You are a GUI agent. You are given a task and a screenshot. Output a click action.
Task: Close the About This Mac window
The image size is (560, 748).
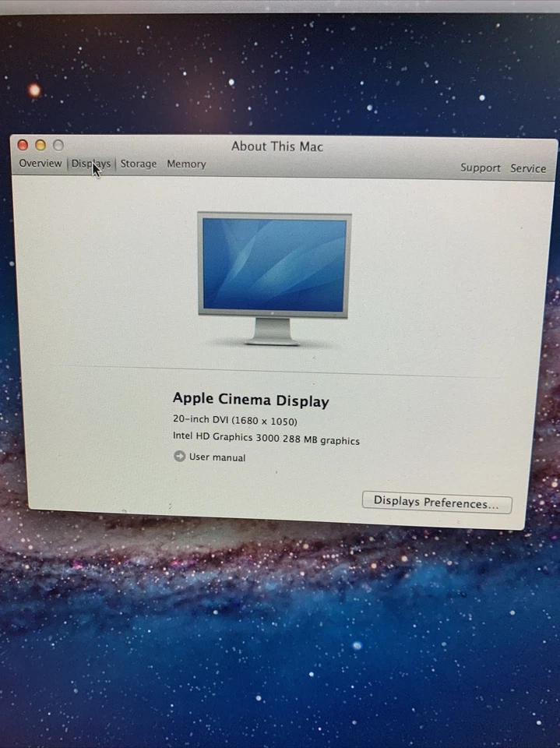tap(23, 145)
